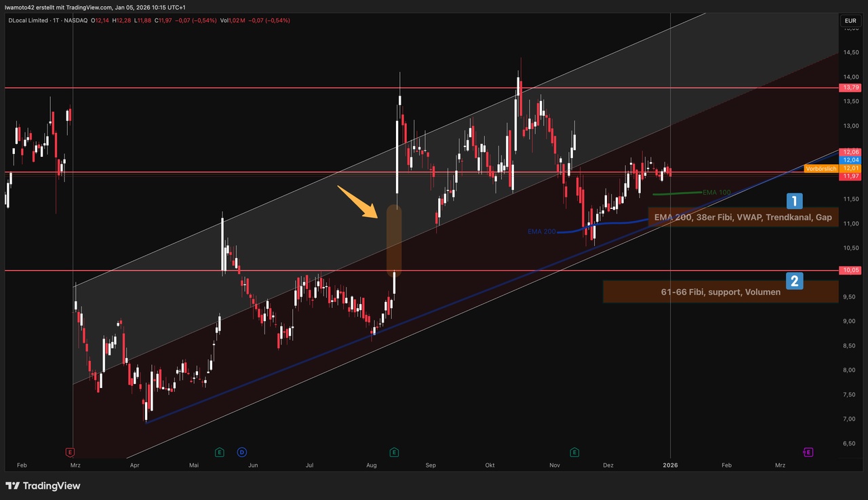Image resolution: width=868 pixels, height=500 pixels.
Task: Click the blue number 1 badge
Action: pyautogui.click(x=794, y=201)
